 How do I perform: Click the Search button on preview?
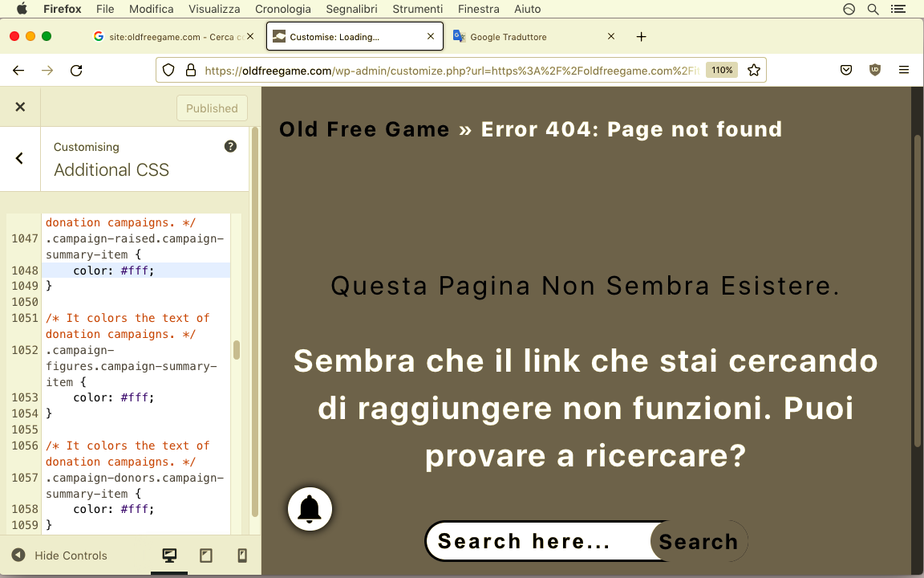(699, 541)
